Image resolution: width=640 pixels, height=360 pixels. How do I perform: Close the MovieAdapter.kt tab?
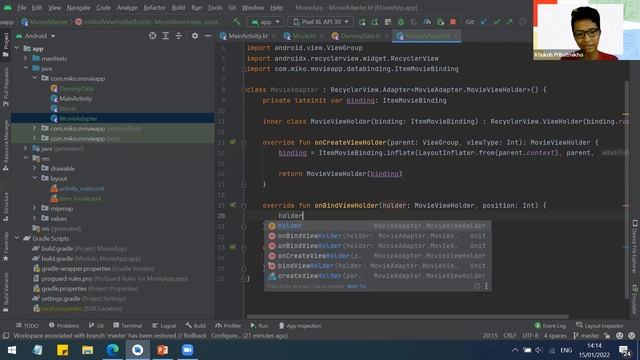[x=456, y=36]
